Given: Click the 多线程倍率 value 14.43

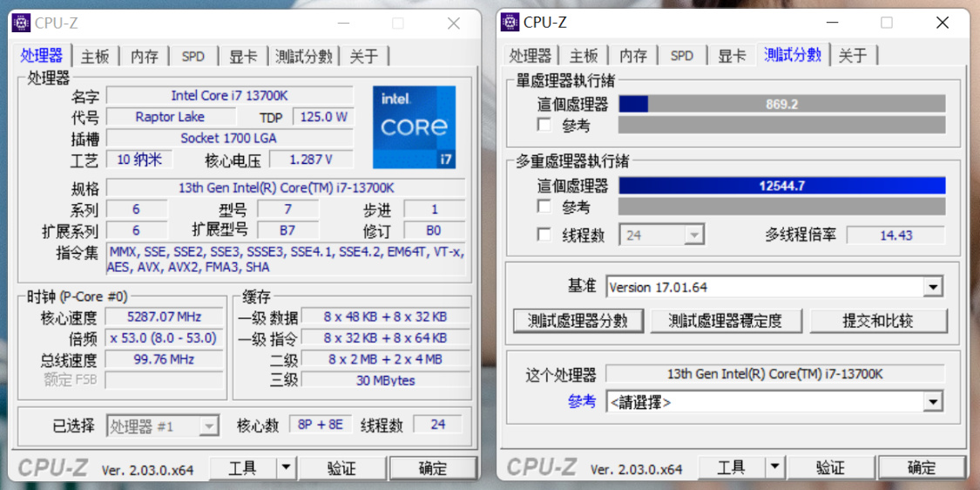Looking at the screenshot, I should (x=896, y=235).
